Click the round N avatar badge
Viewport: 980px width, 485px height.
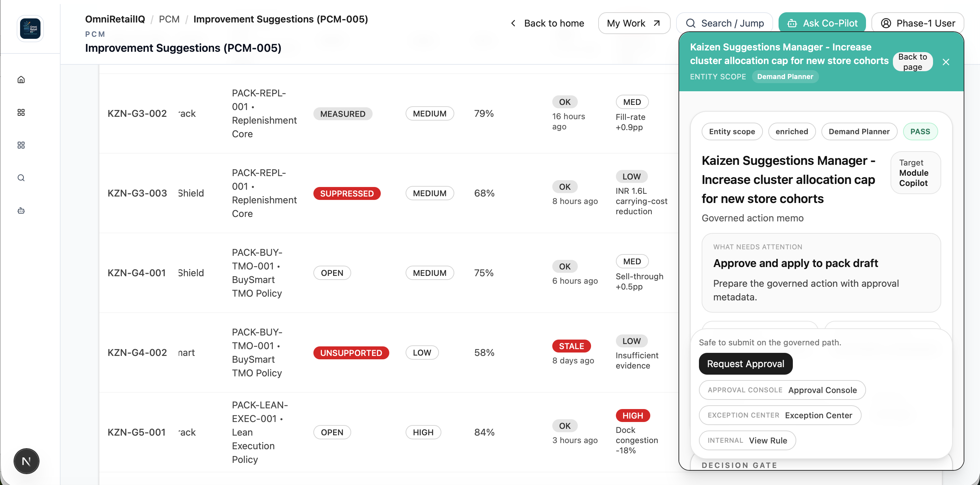point(26,461)
